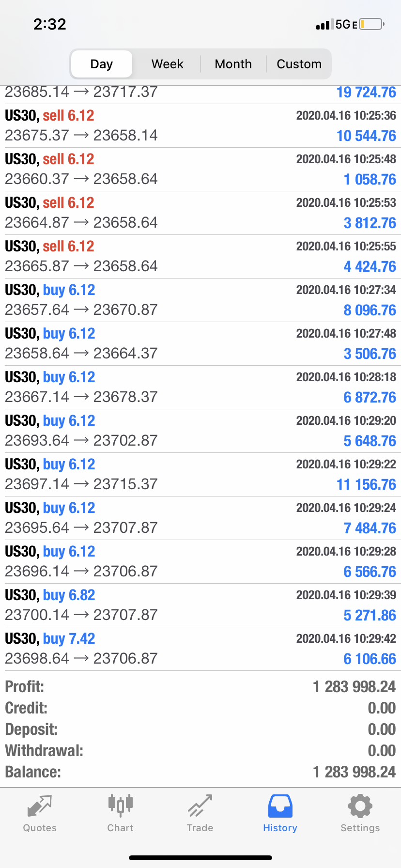Open trade with profit 11 156.76
This screenshot has width=401, height=868.
(x=200, y=475)
